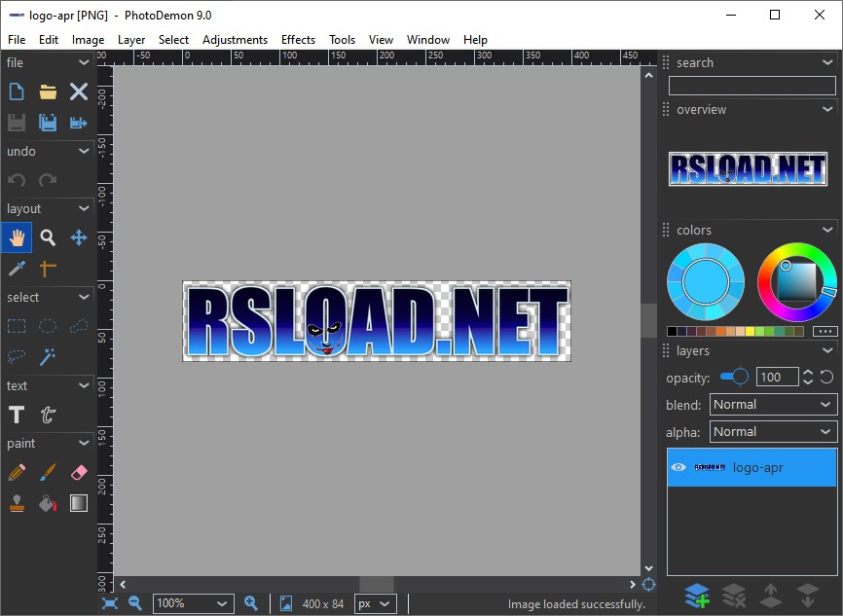Open the palette options ellipsis button

(x=825, y=331)
